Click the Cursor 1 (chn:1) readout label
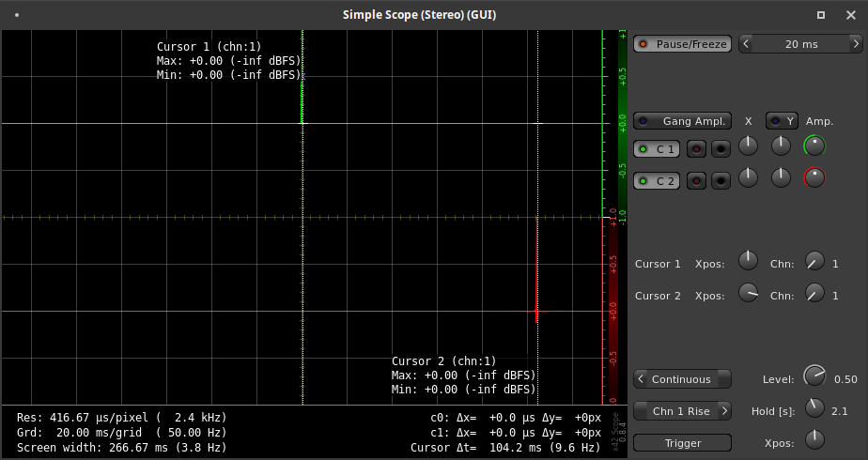Screen dimensions: 868x460 (x=209, y=46)
